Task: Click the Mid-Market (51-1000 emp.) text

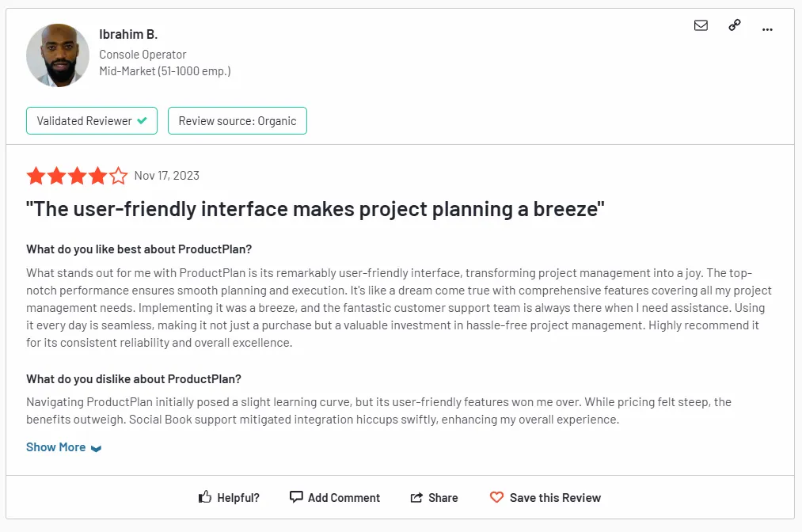Action: (165, 71)
